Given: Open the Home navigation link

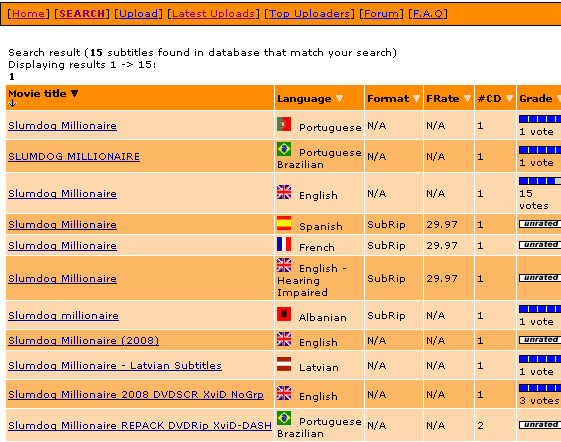Looking at the screenshot, I should 28,14.
